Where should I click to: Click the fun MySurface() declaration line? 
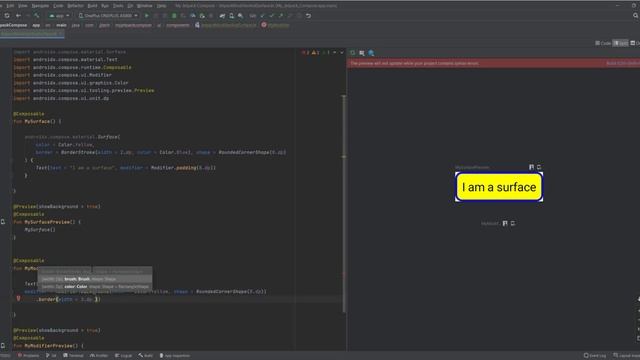pyautogui.click(x=37, y=122)
